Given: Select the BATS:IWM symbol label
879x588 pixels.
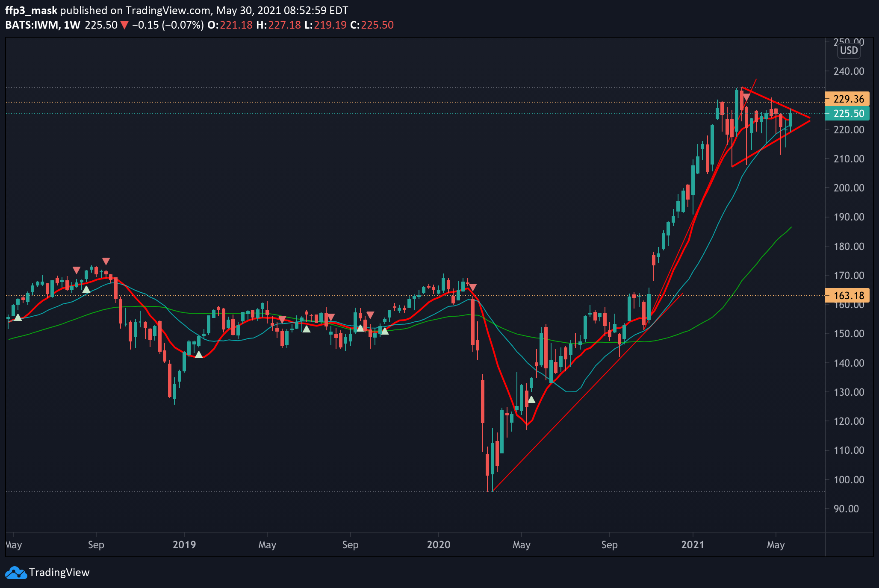Looking at the screenshot, I should tap(32, 25).
